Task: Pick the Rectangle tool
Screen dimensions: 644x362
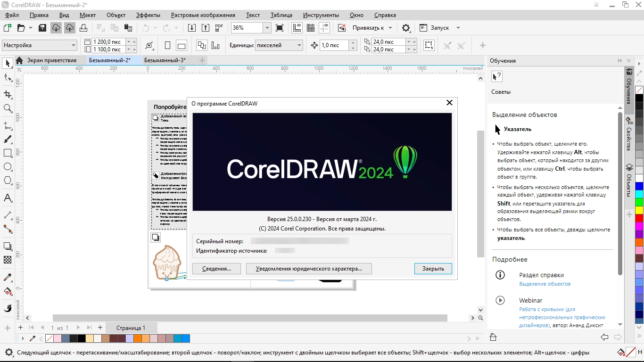Action: point(8,153)
